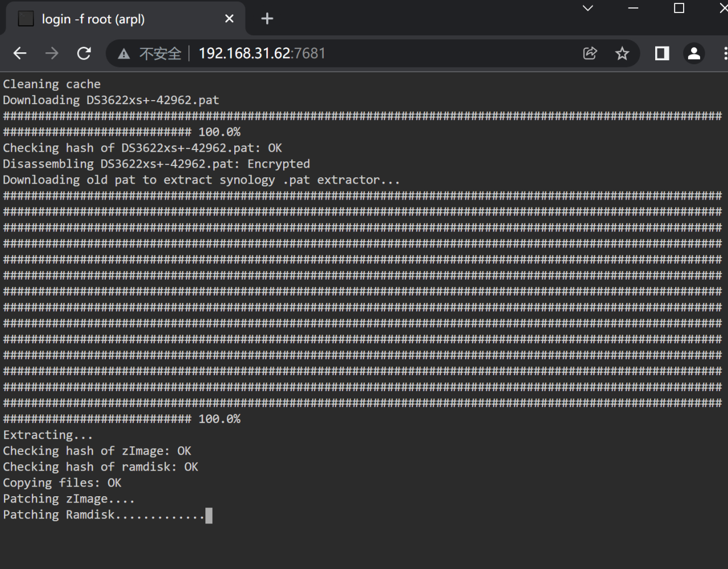Expand the tab search chevron
728x569 pixels.
pos(588,8)
